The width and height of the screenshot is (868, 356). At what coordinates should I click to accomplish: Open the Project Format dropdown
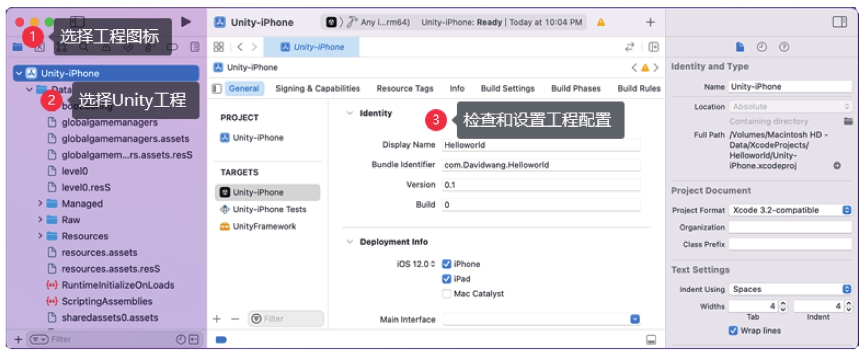click(790, 210)
